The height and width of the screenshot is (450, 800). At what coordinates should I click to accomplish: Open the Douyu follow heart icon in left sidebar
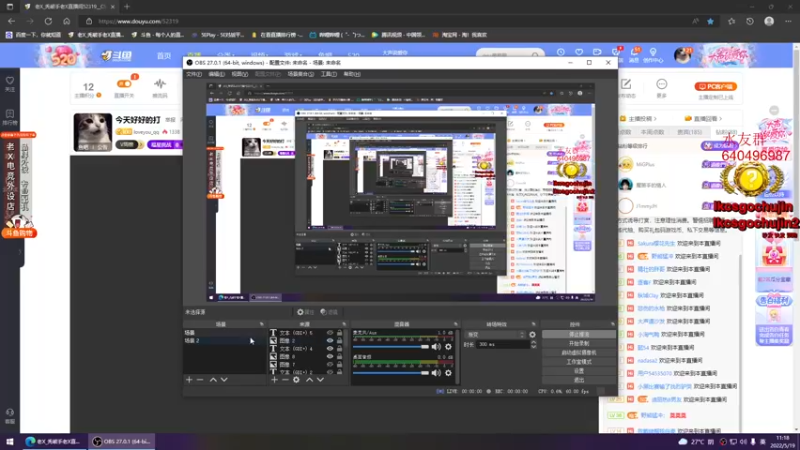coord(10,83)
